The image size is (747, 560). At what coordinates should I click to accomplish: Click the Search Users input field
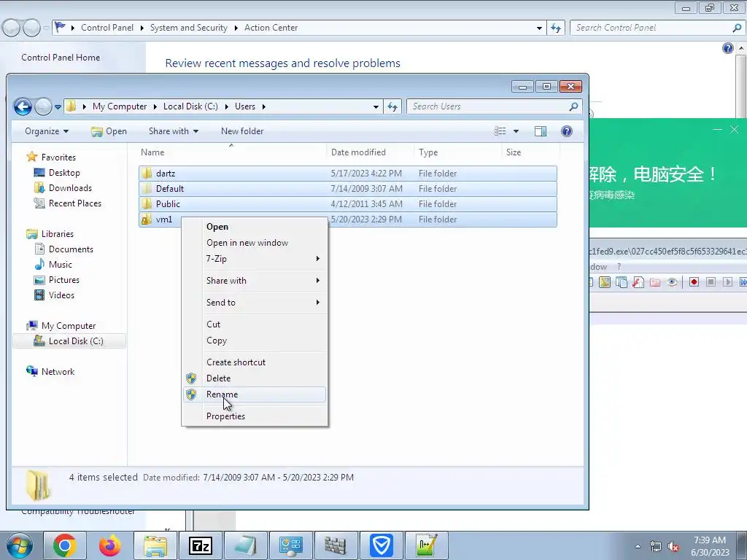pyautogui.click(x=494, y=106)
